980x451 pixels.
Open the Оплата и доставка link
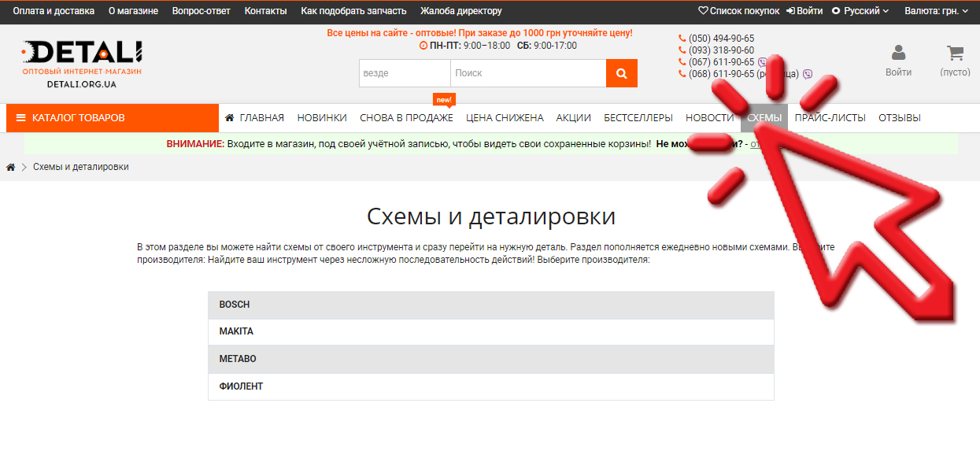(x=54, y=11)
